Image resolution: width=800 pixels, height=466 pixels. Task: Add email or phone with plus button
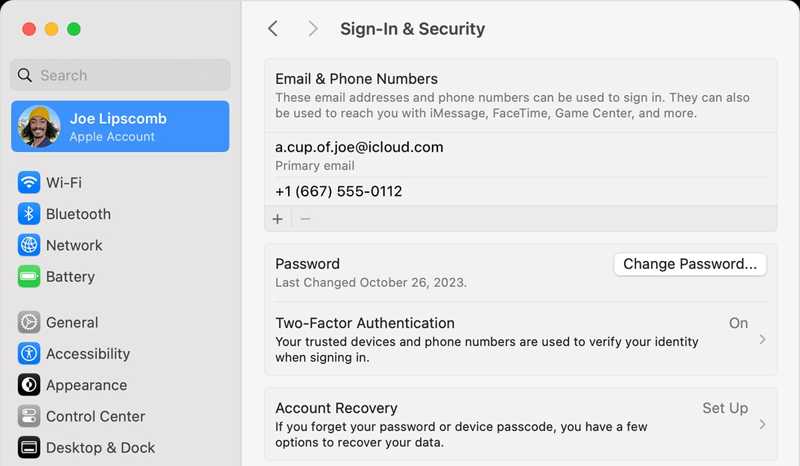coord(278,219)
